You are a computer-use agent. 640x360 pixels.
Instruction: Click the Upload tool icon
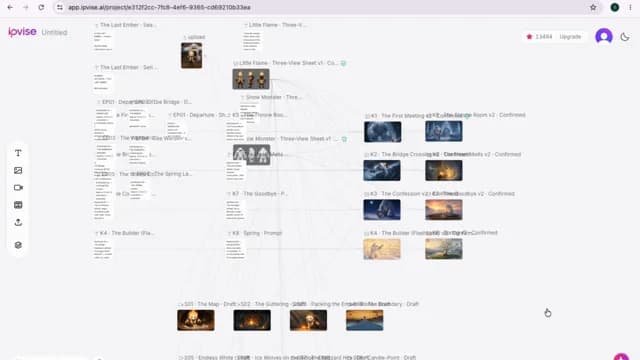pyautogui.click(x=18, y=222)
